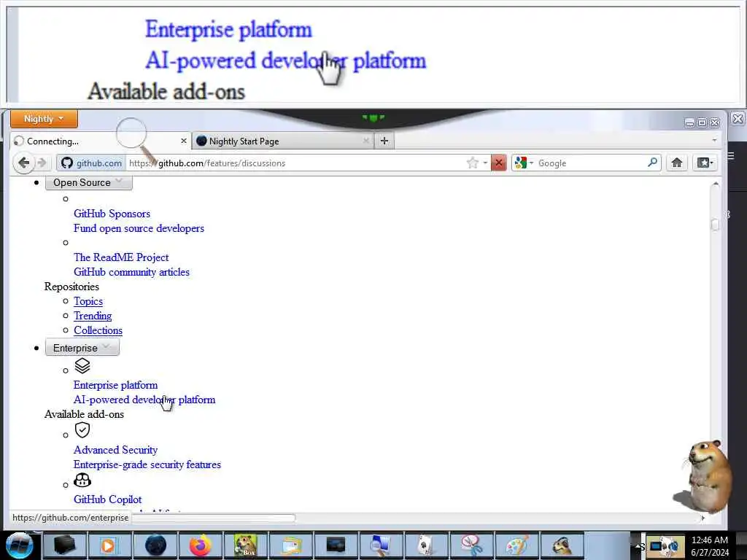Viewport: 747px width, 560px height.
Task: Click the scrollbar up arrow
Action: [715, 184]
